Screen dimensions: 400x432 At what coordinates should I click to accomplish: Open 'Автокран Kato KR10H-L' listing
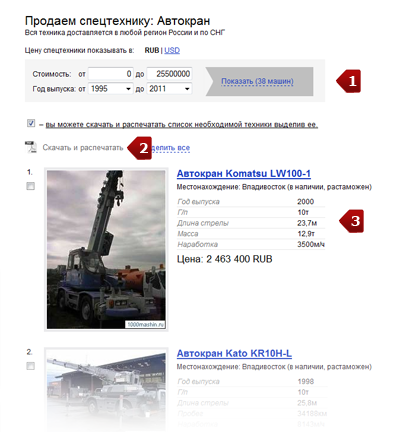pyautogui.click(x=234, y=354)
